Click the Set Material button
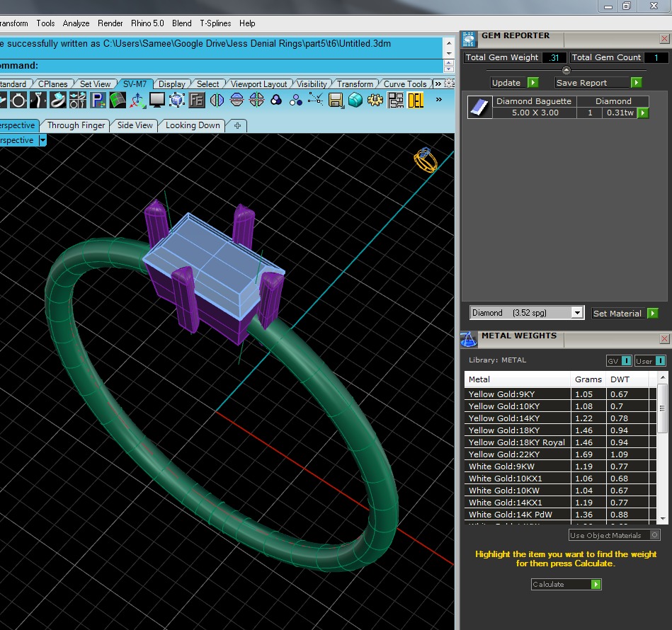The image size is (672, 630). click(x=625, y=313)
